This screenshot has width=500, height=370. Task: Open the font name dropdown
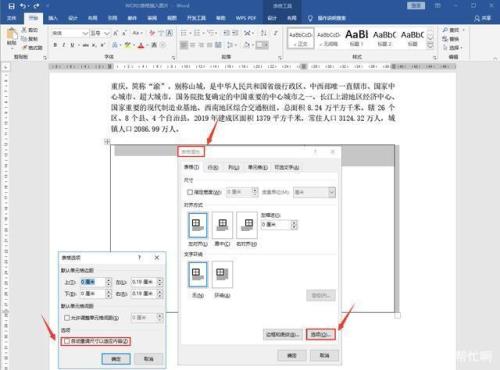[x=85, y=33]
